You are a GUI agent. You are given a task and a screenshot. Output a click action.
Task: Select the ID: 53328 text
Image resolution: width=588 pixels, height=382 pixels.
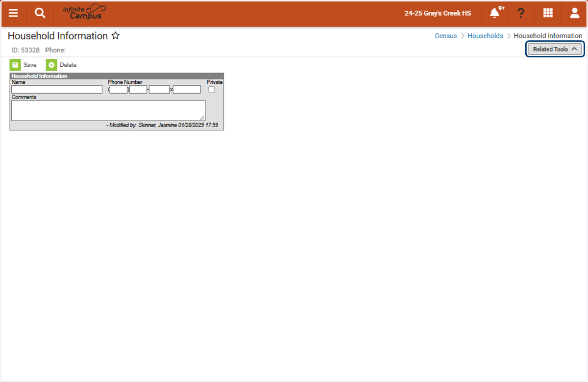click(25, 50)
